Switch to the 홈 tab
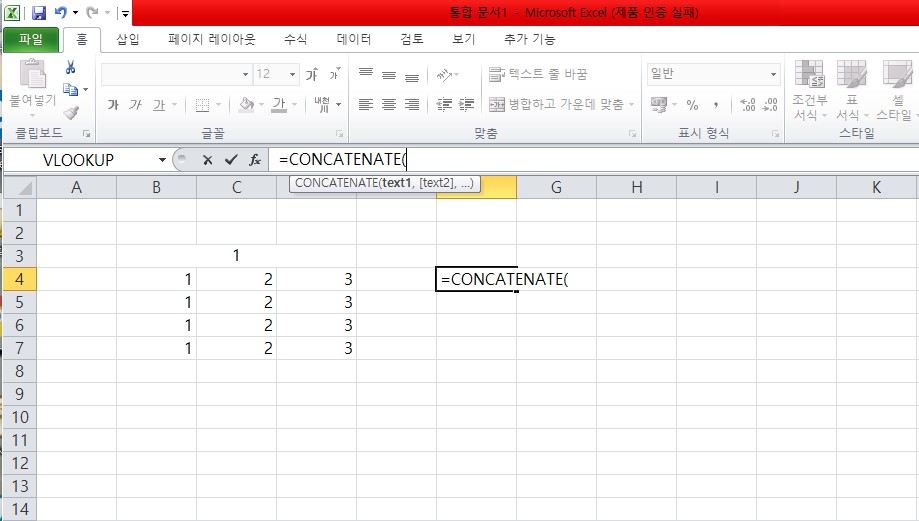The image size is (919, 521). tap(81, 39)
